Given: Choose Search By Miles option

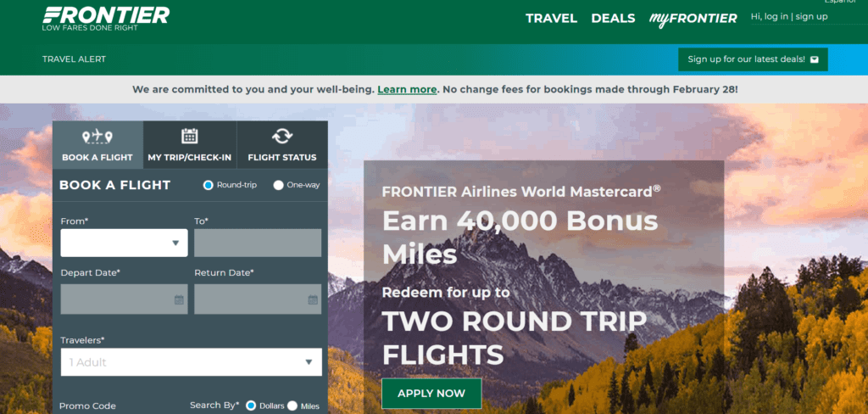Looking at the screenshot, I should (292, 406).
